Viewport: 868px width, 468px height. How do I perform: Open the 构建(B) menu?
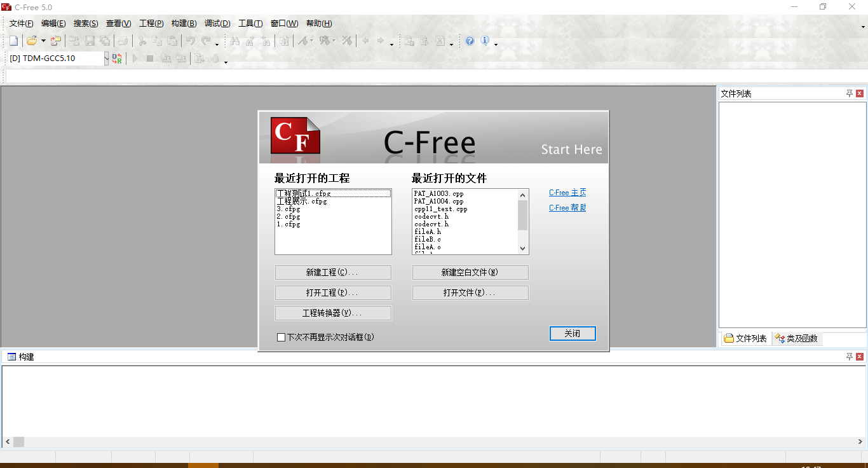(184, 24)
